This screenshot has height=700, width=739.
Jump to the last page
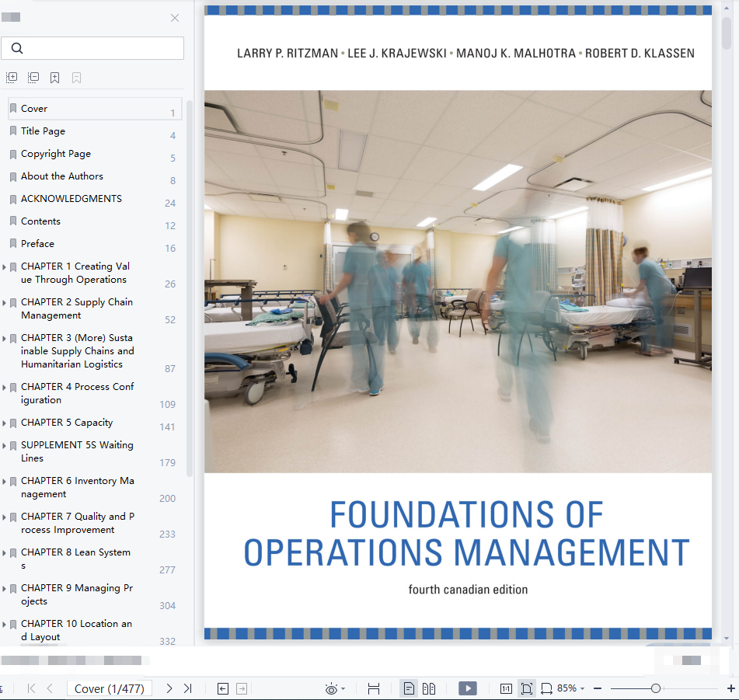[x=187, y=688]
